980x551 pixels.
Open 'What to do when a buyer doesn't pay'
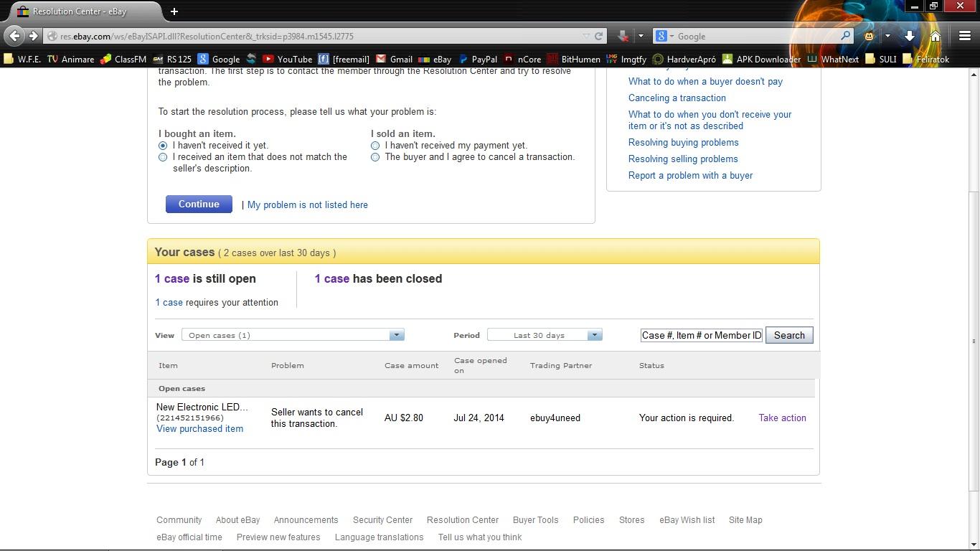pos(705,81)
